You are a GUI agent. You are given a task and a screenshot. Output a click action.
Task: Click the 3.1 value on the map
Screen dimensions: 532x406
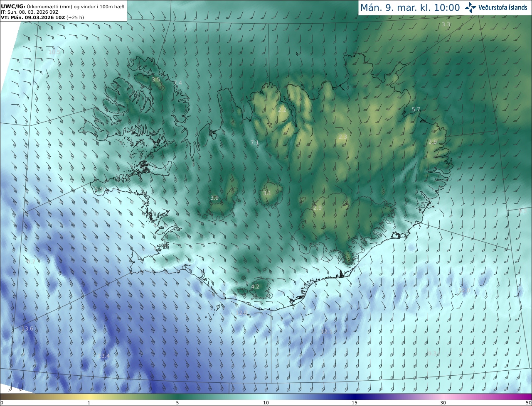(x=267, y=193)
